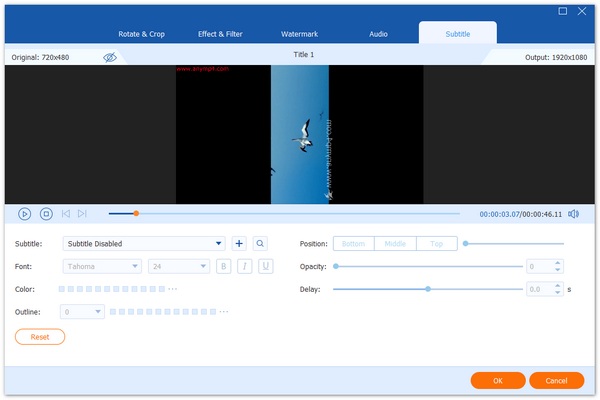
Task: Confirm with the OK button
Action: tap(498, 380)
